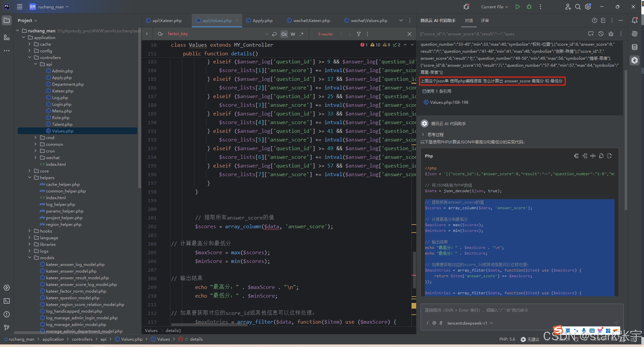Open Search Everywhere magnifier icon
Image resolution: width=644 pixels, height=347 pixels.
(x=578, y=7)
